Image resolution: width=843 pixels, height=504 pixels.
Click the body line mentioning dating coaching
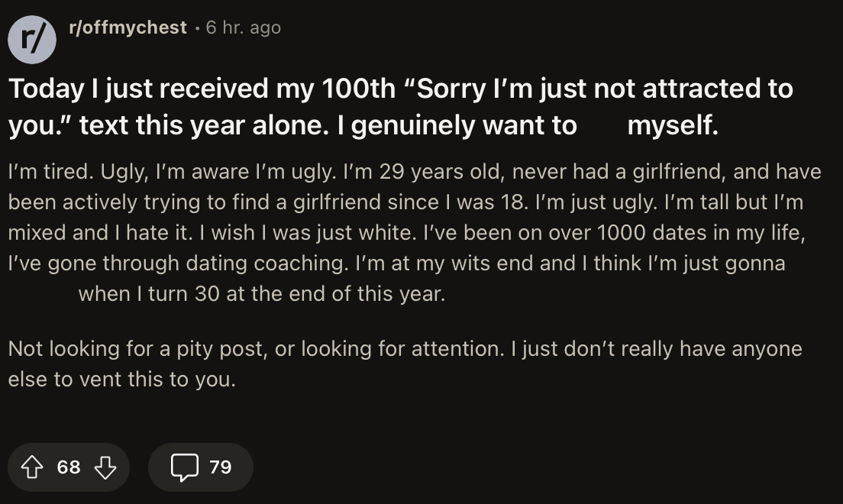coord(397,263)
